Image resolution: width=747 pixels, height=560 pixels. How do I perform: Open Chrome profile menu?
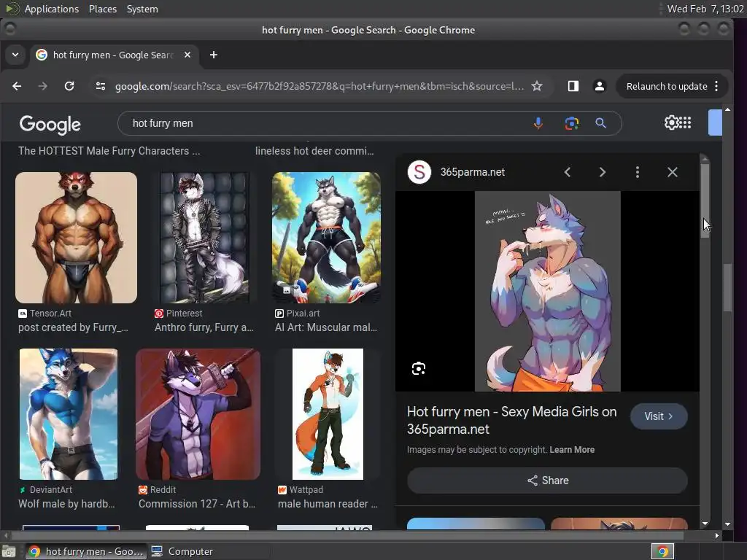(600, 86)
